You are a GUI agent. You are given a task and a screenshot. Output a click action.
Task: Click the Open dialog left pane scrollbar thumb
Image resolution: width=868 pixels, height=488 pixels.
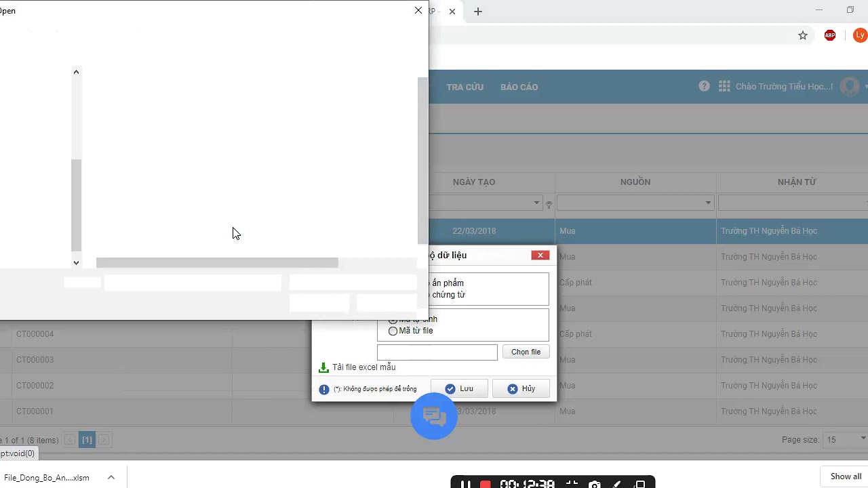pyautogui.click(x=76, y=205)
